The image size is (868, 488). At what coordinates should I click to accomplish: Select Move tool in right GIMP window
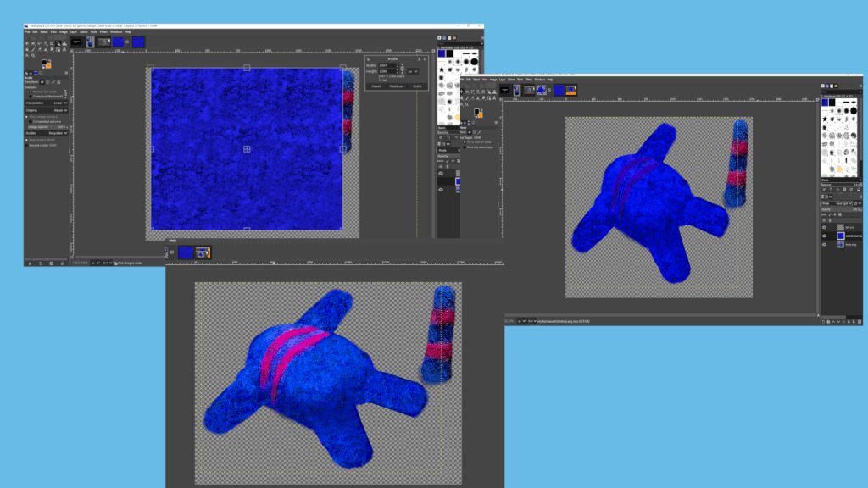coord(462,91)
